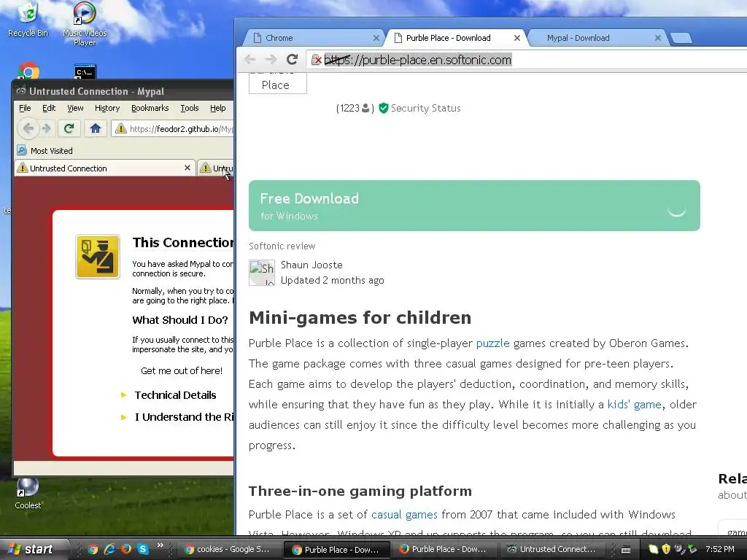This screenshot has width=747, height=560.
Task: Close the Mypal - Download tab
Action: coord(658,38)
